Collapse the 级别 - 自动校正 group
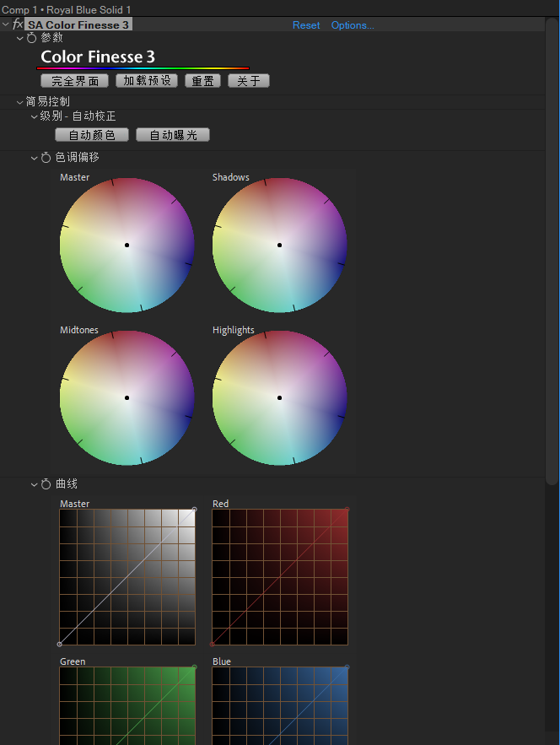The width and height of the screenshot is (560, 745). pyautogui.click(x=35, y=117)
